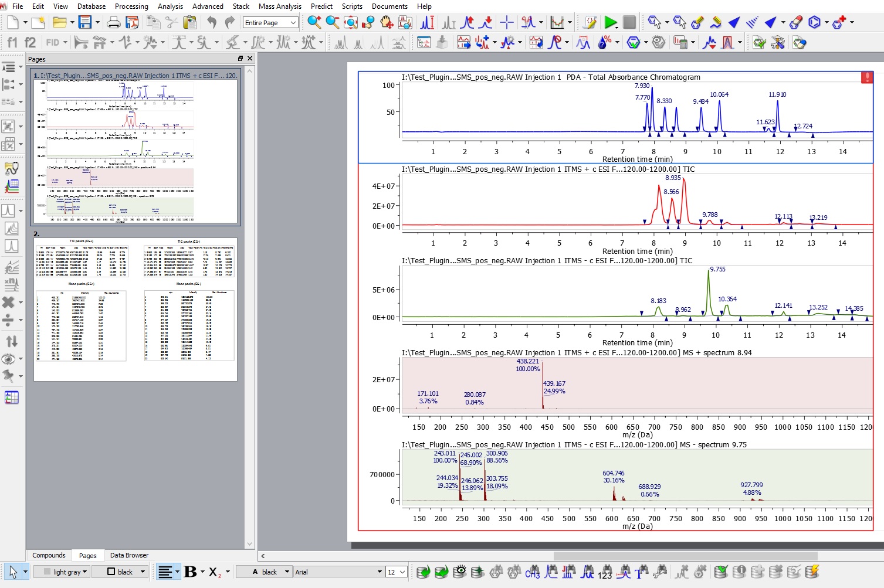Click the eraser tool in structure toolbar
Image resolution: width=884 pixels, height=588 pixels.
795,22
